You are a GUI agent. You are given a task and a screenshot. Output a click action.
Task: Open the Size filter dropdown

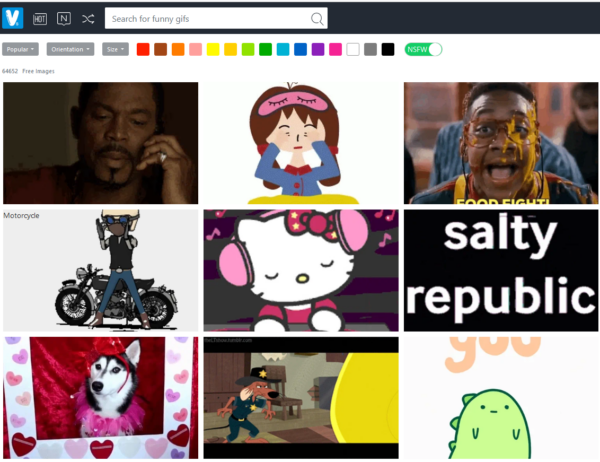(x=115, y=49)
